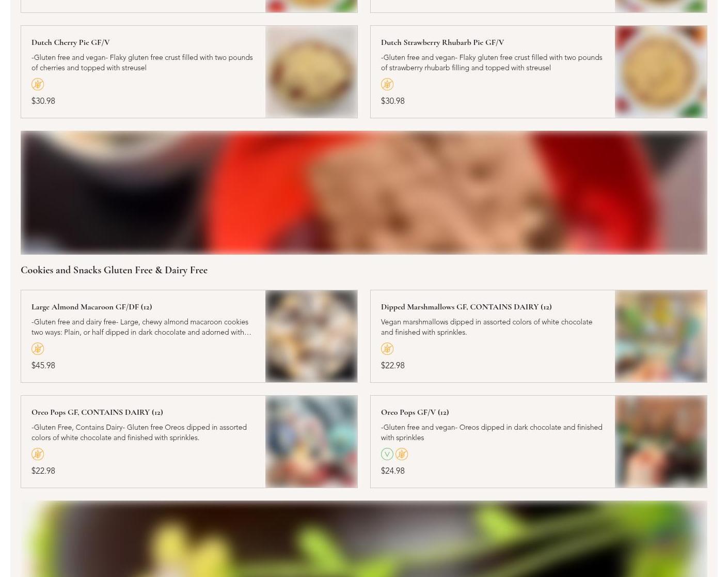Click gluten-free wheat icon on Oreo Pops GF/V
728x577 pixels.
coord(402,454)
